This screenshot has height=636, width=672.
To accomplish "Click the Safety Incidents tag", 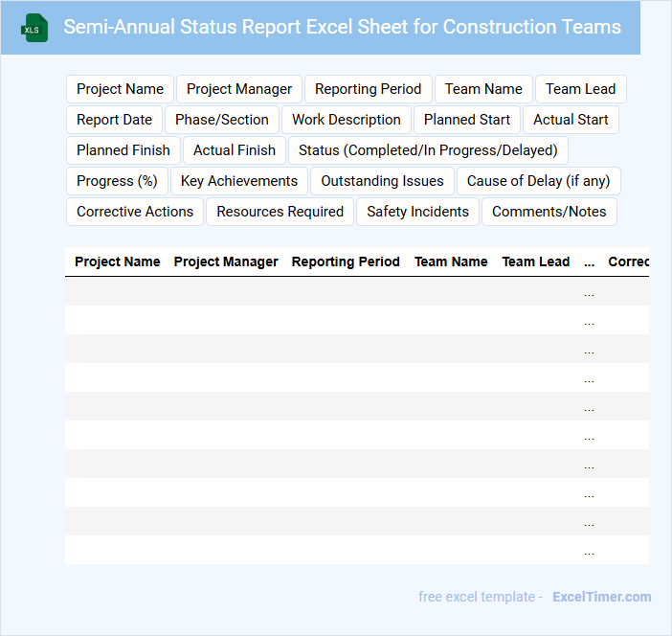I will pos(417,212).
